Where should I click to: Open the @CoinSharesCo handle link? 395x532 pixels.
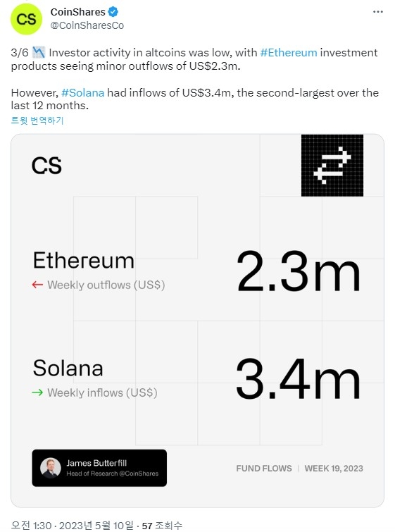(x=87, y=25)
